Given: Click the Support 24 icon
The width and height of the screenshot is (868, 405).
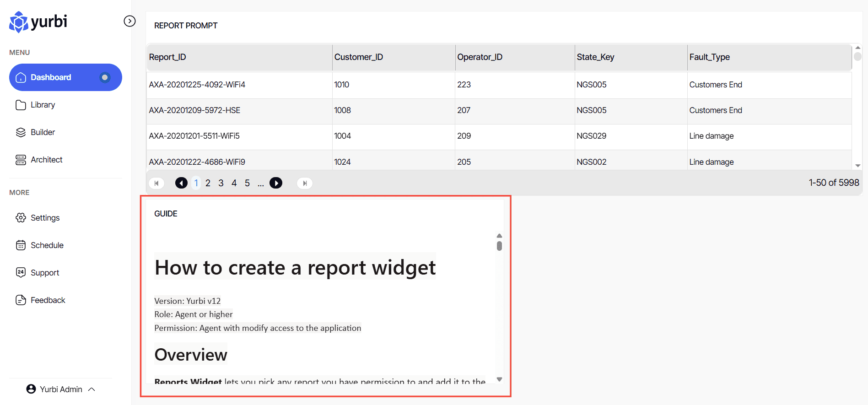Looking at the screenshot, I should point(21,273).
